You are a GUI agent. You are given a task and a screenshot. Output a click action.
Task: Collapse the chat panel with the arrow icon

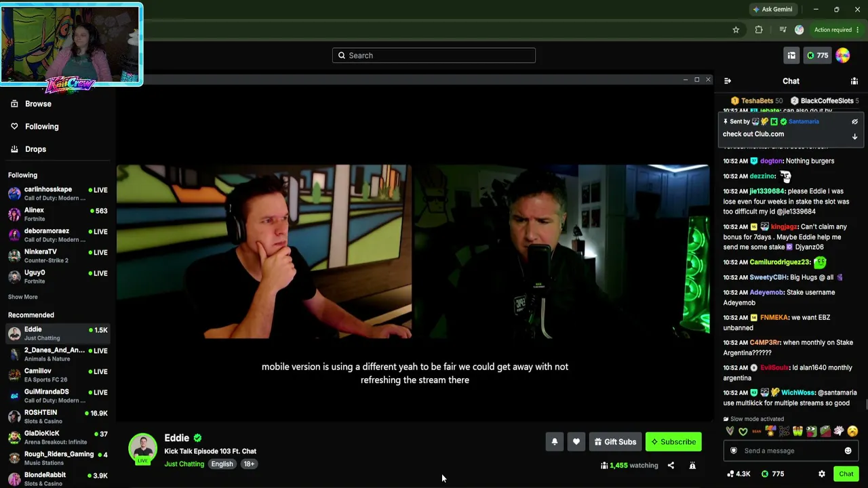728,81
